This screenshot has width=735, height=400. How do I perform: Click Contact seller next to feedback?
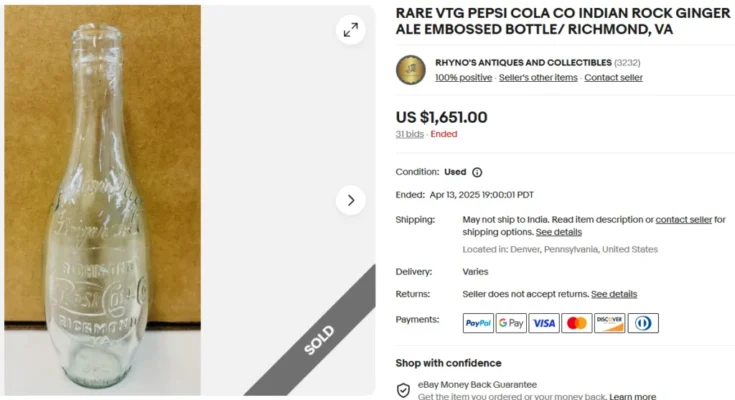[613, 77]
